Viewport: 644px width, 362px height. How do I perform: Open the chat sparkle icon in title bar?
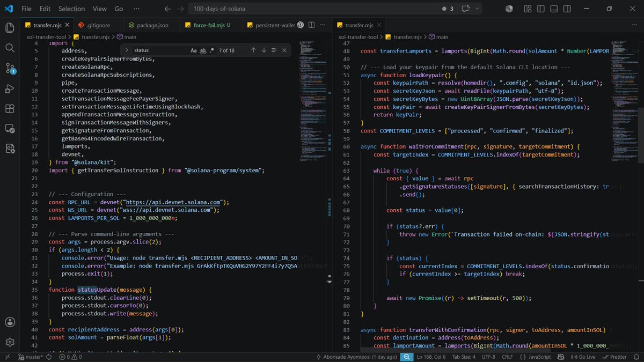click(x=465, y=9)
